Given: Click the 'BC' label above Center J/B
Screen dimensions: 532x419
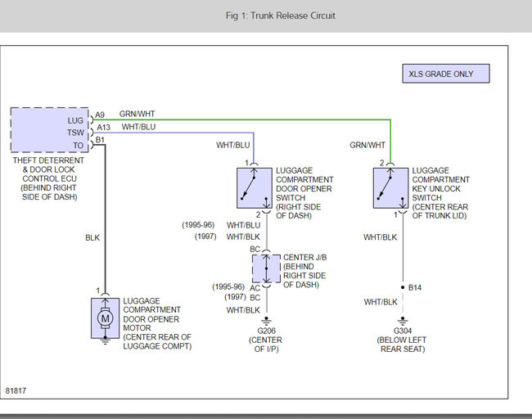Looking at the screenshot, I should pyautogui.click(x=255, y=250).
